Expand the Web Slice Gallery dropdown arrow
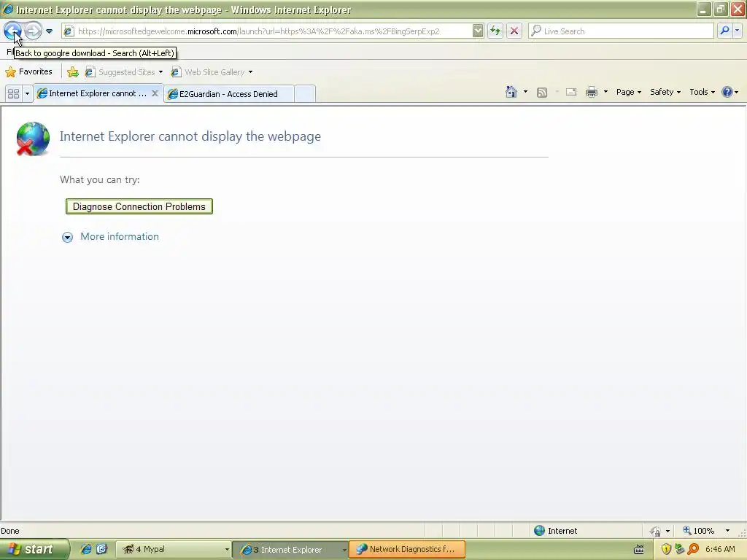 251,72
